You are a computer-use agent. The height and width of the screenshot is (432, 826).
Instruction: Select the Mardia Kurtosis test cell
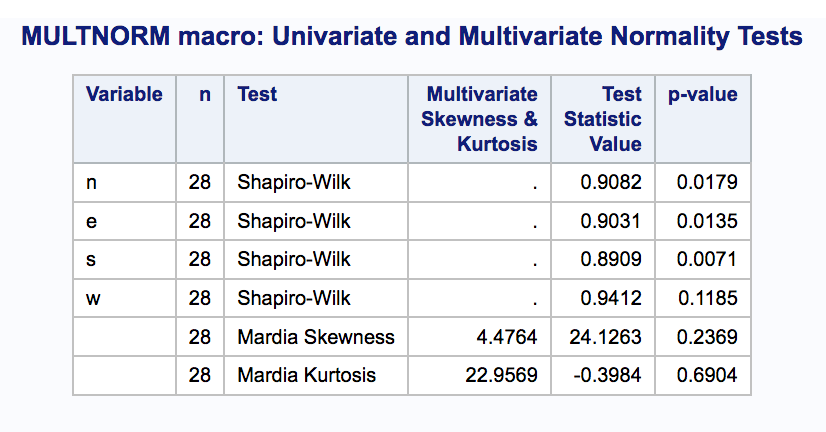coord(306,375)
